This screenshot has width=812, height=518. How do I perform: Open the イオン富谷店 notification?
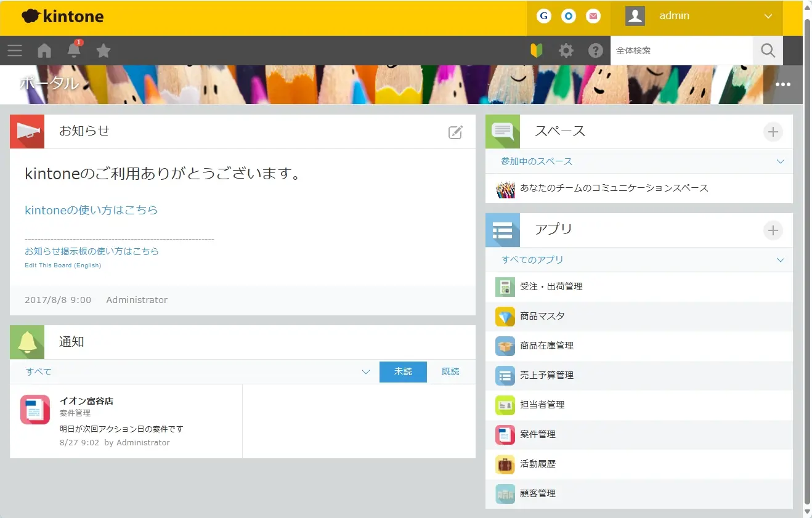click(126, 421)
